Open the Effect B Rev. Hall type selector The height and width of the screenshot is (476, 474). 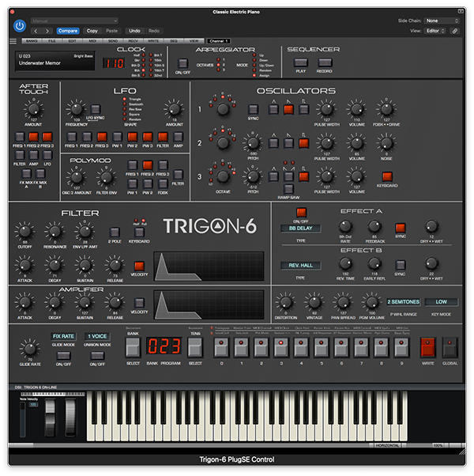[300, 266]
